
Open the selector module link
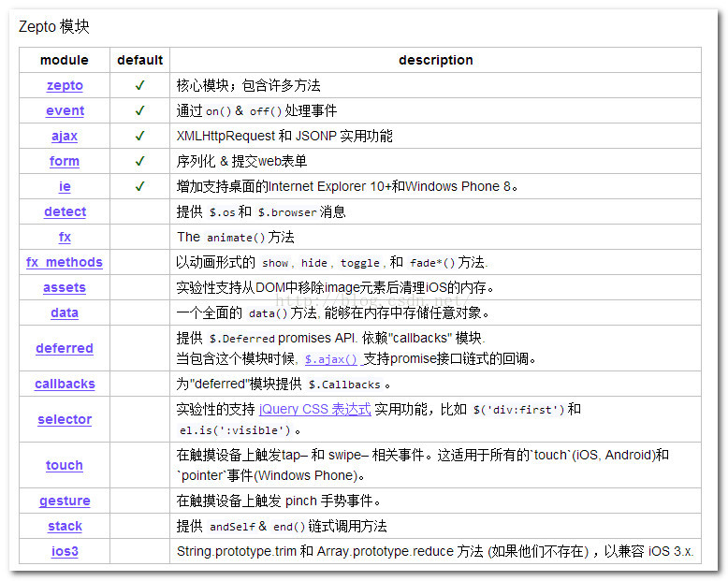(x=65, y=419)
